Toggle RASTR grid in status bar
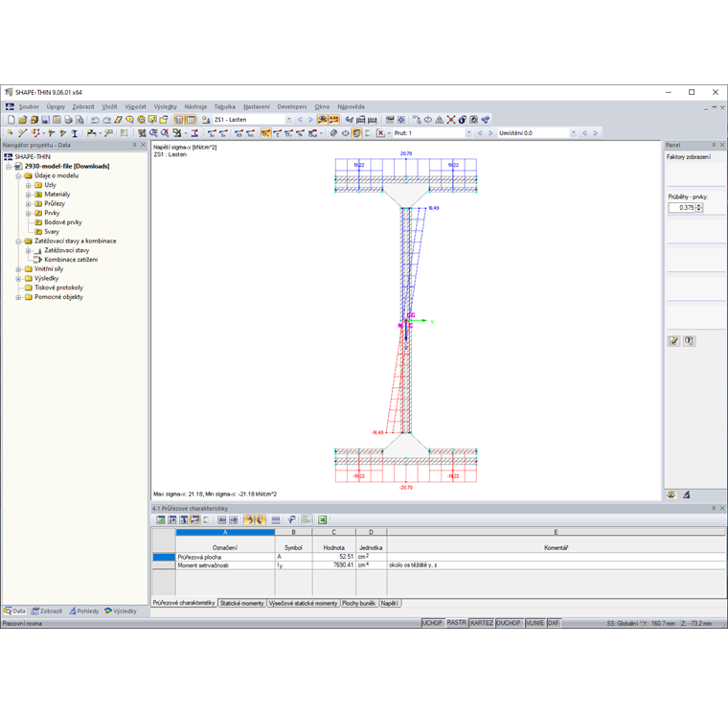Viewport: 728px width, 714px height. pos(456,623)
